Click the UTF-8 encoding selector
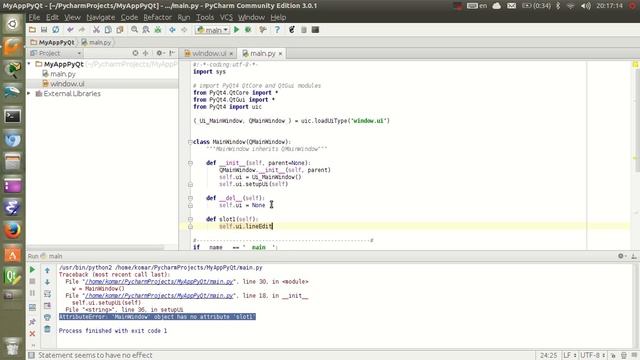This screenshot has height=360, width=640. (593, 356)
